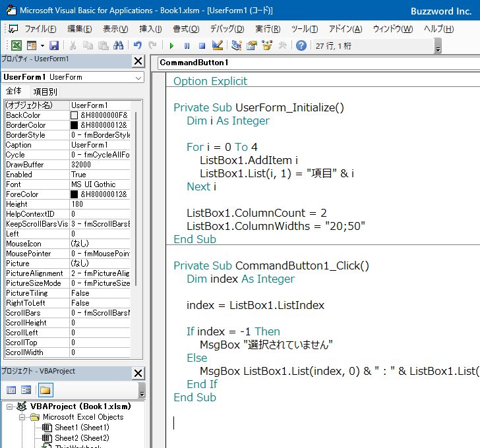
Task: Click the Paste clipboard icon
Action: pos(104,45)
